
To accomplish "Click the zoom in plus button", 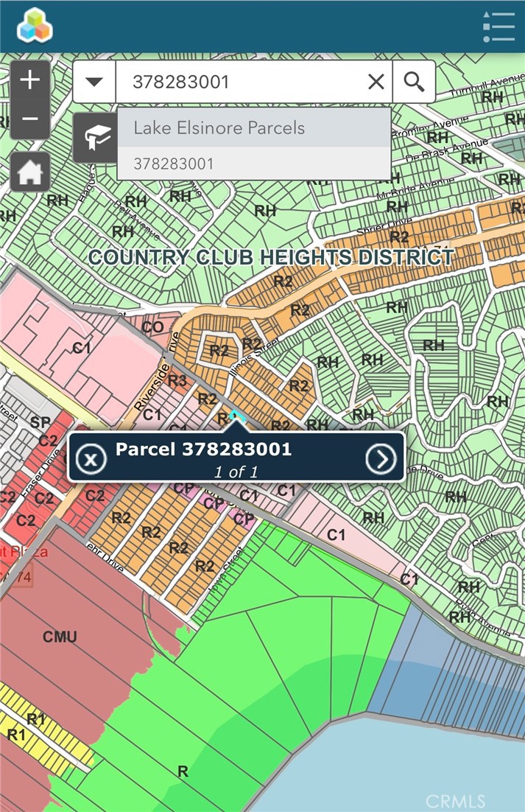I will [x=30, y=80].
